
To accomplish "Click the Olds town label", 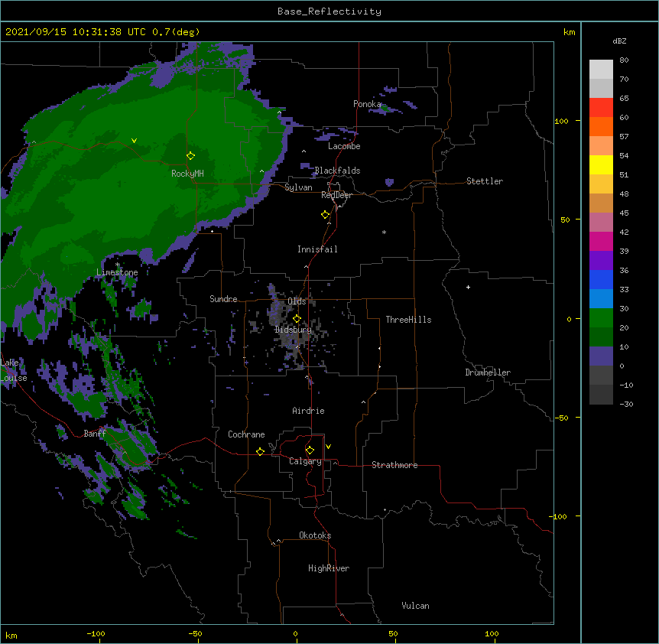I will click(297, 301).
